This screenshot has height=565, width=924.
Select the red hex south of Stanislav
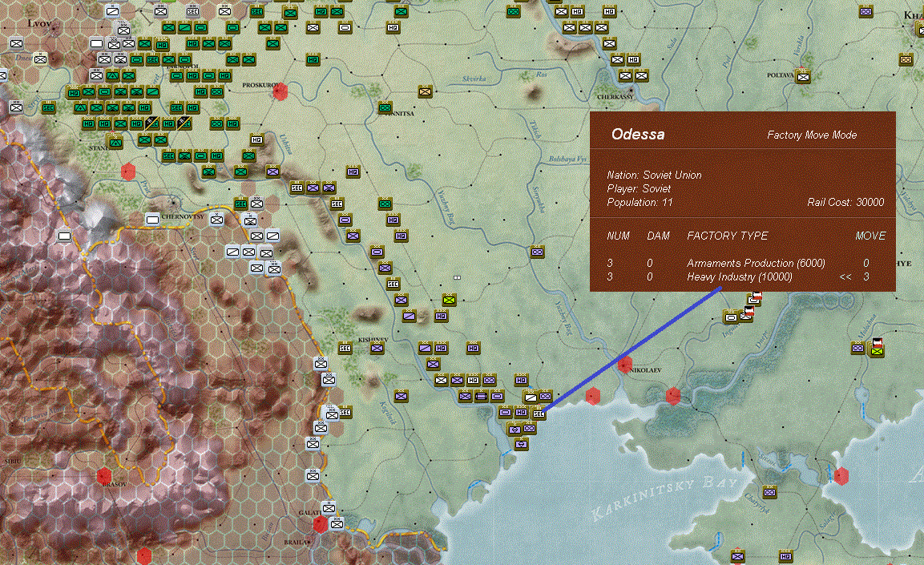pos(128,172)
